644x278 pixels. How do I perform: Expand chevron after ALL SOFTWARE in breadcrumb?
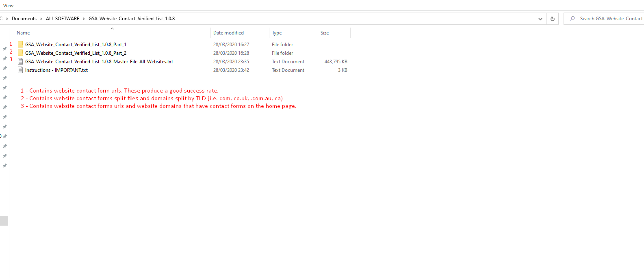point(84,19)
